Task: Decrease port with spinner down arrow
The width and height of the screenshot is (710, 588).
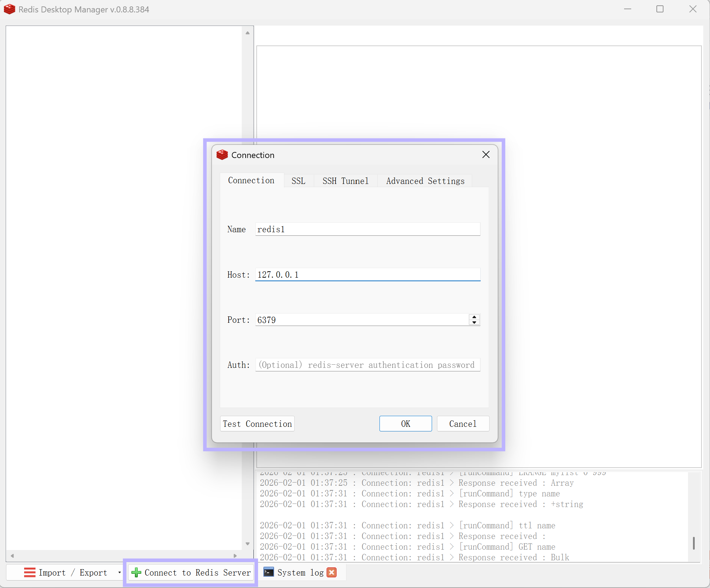Action: 474,322
